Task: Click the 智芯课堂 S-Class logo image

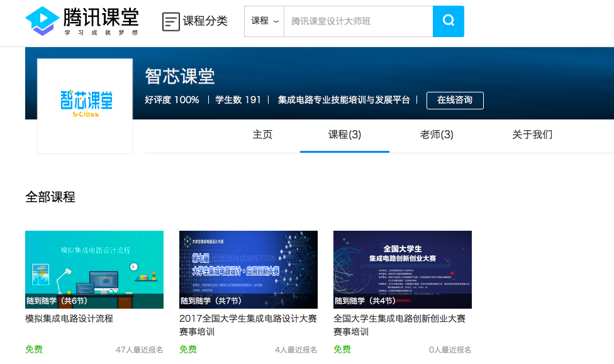Action: pyautogui.click(x=85, y=106)
